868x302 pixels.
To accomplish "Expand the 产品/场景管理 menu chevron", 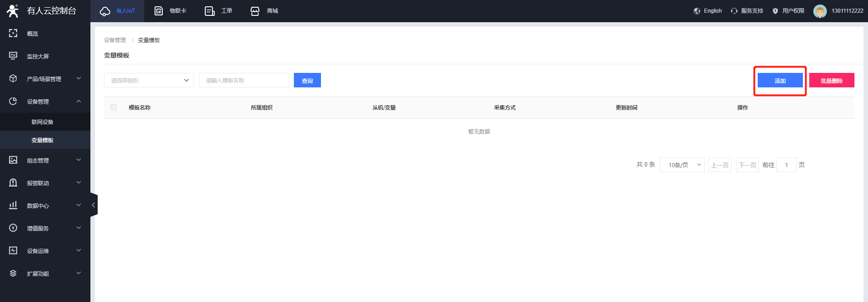I will pyautogui.click(x=79, y=78).
